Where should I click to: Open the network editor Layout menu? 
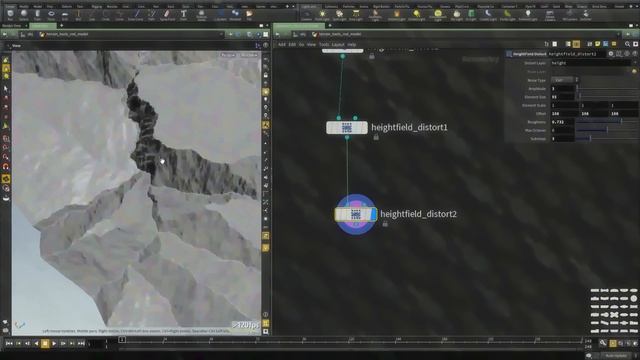(x=338, y=44)
